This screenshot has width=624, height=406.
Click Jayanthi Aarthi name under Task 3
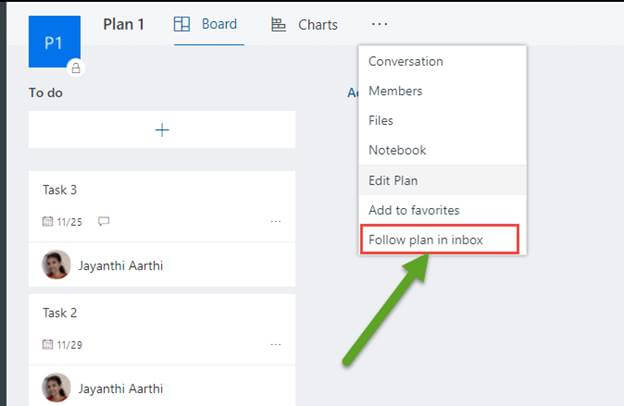(121, 265)
